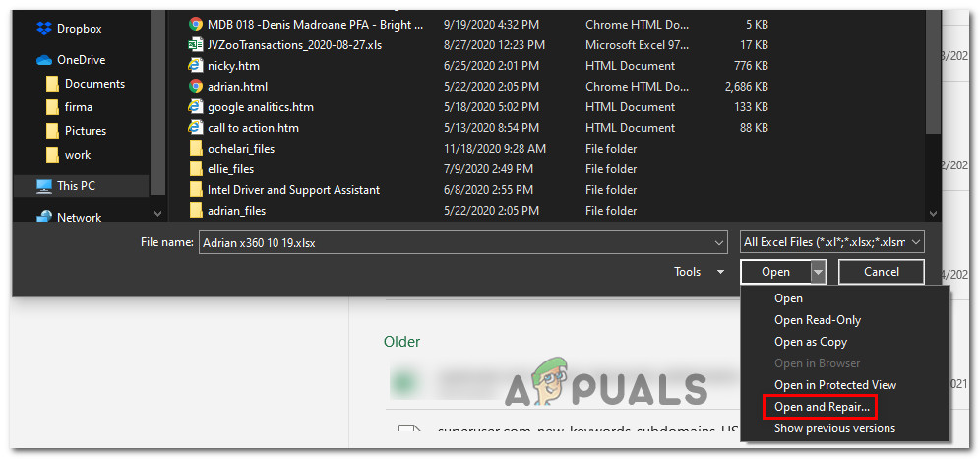This screenshot has width=980, height=459.
Task: Select the Network label in navigation pane
Action: click(80, 218)
